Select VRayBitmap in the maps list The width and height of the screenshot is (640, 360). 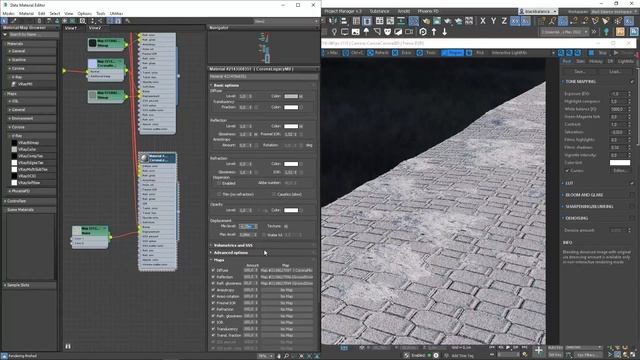28,143
